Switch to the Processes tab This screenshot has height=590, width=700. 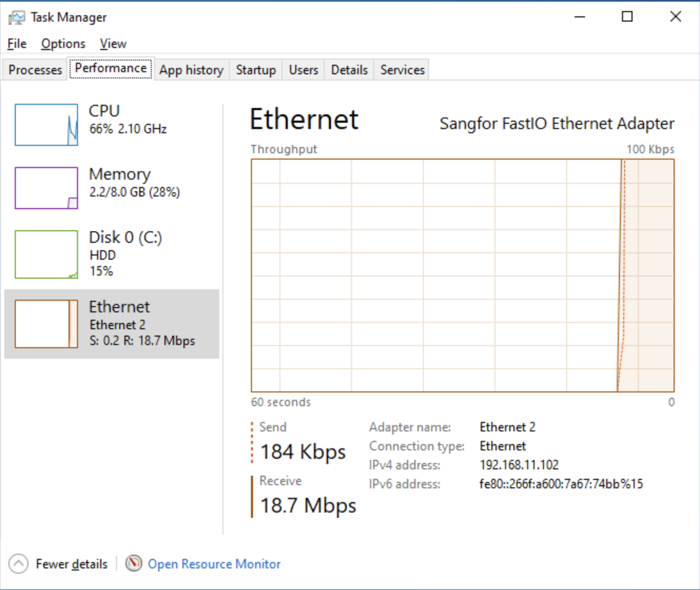34,69
